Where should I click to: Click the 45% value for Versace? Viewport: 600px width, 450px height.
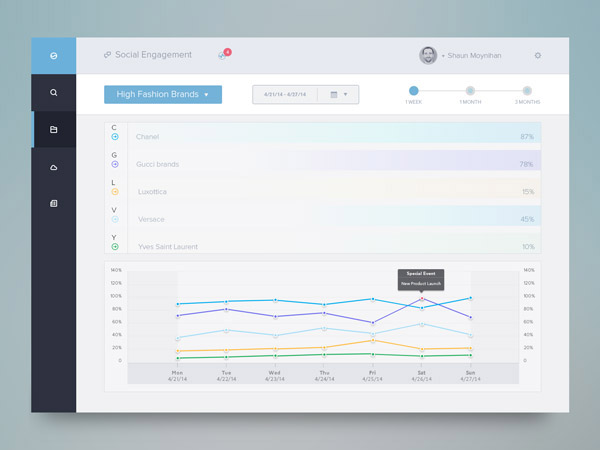click(x=527, y=219)
